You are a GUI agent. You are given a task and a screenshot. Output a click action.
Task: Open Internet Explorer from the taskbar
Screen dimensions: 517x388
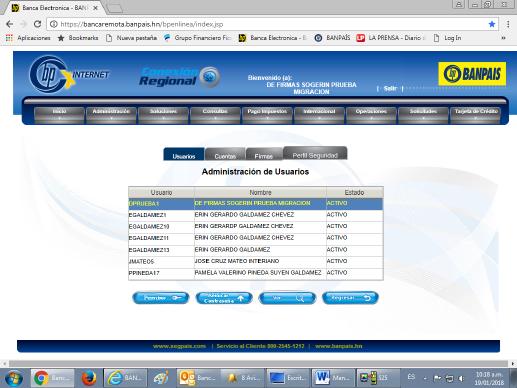point(125,378)
